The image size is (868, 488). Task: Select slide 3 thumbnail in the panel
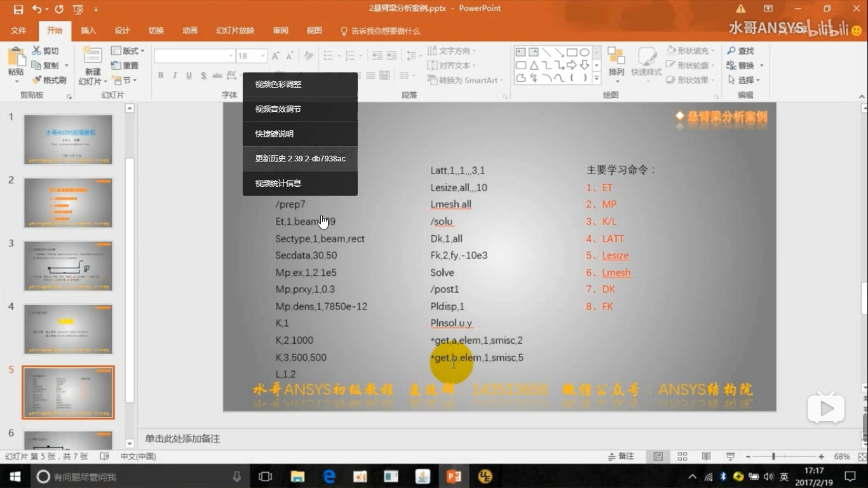[x=67, y=266]
